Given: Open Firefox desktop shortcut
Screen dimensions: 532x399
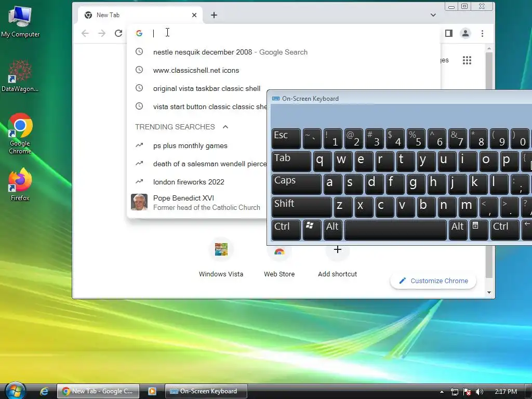Looking at the screenshot, I should coord(20,184).
